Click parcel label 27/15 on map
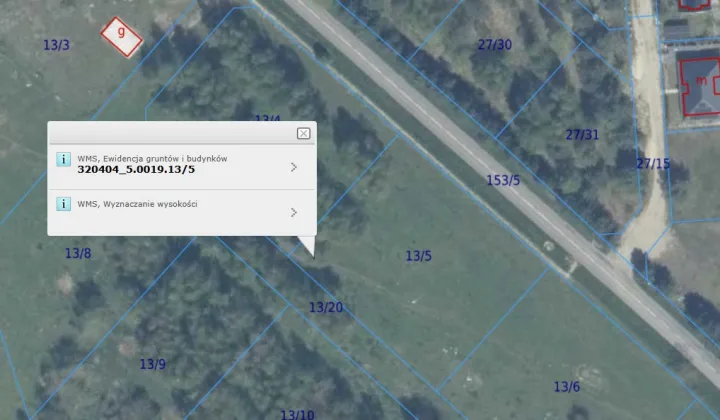The image size is (720, 420). tap(653, 163)
